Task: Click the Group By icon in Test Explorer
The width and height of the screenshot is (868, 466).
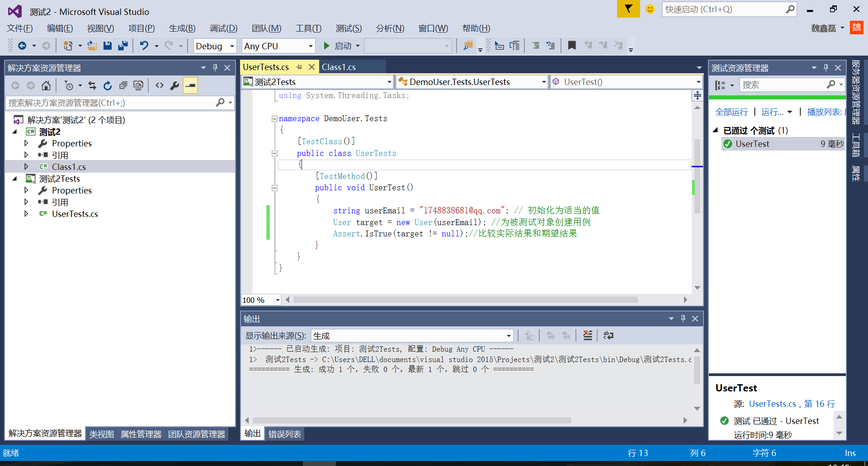Action: click(x=721, y=85)
